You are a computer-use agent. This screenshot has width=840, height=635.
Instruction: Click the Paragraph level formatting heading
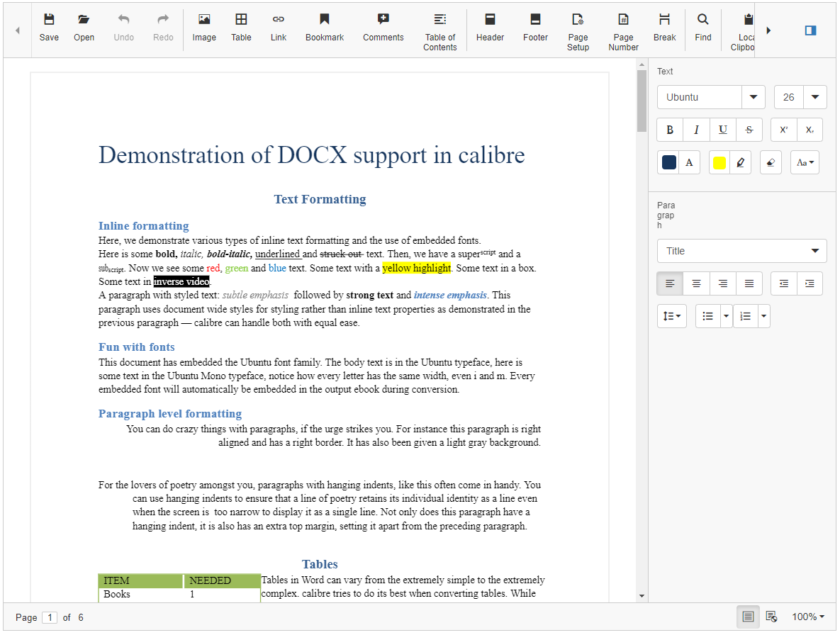pyautogui.click(x=170, y=414)
